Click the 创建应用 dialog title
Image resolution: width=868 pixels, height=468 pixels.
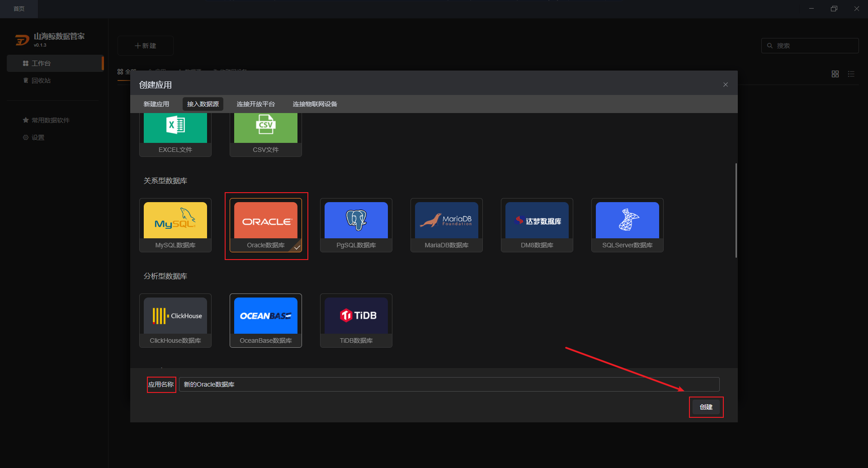(x=156, y=85)
